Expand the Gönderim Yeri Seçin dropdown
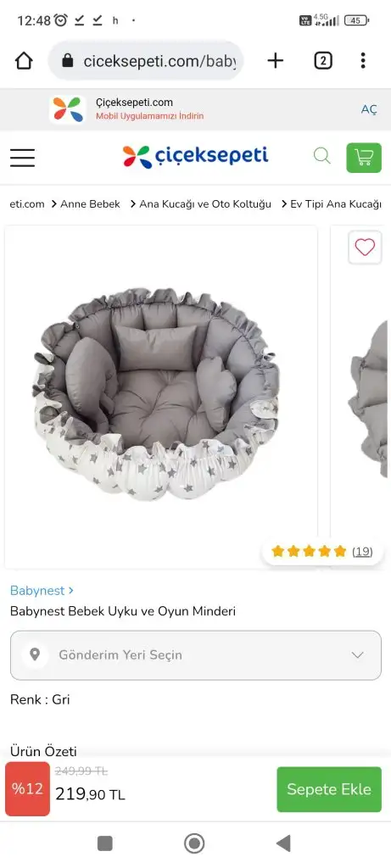The width and height of the screenshot is (391, 868). [195, 655]
